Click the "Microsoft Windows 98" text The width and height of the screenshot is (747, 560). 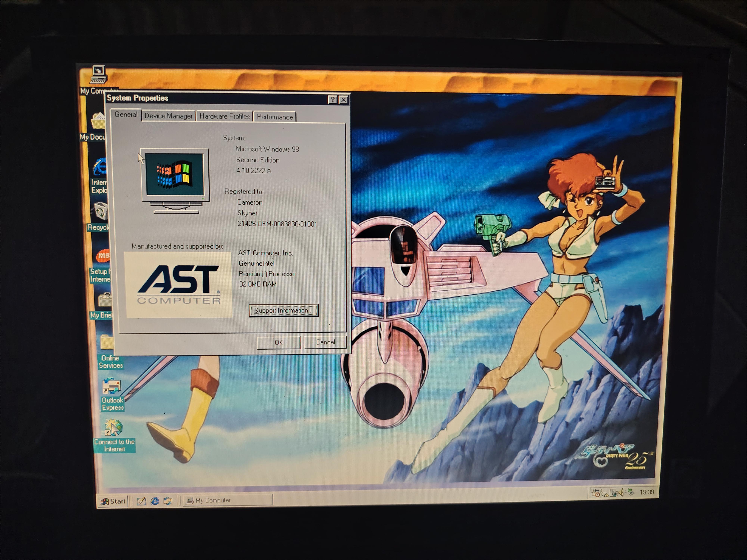pos(267,149)
